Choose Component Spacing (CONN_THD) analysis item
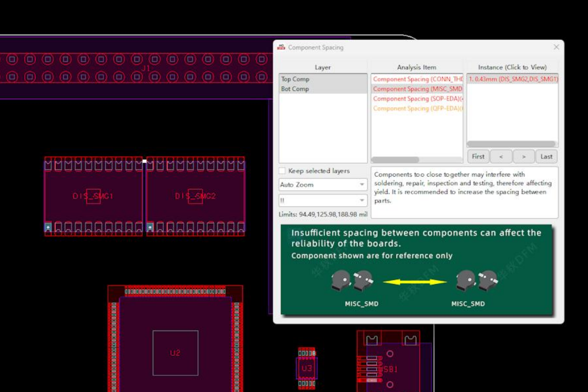The height and width of the screenshot is (392, 588). pos(418,79)
